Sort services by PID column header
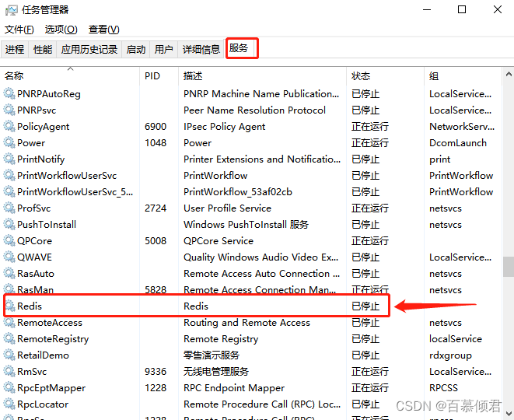Viewport: 514px width, 420px height. [x=159, y=76]
